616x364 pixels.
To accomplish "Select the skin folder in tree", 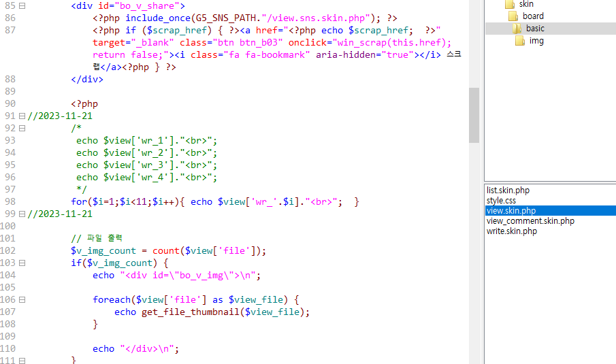I will (526, 4).
